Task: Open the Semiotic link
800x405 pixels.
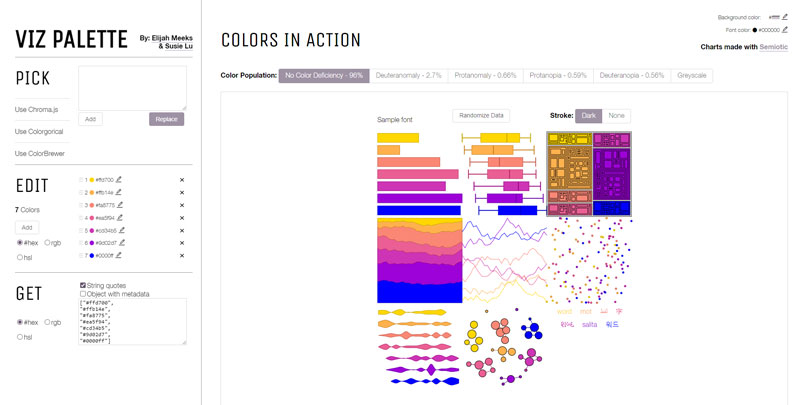Action: 773,47
